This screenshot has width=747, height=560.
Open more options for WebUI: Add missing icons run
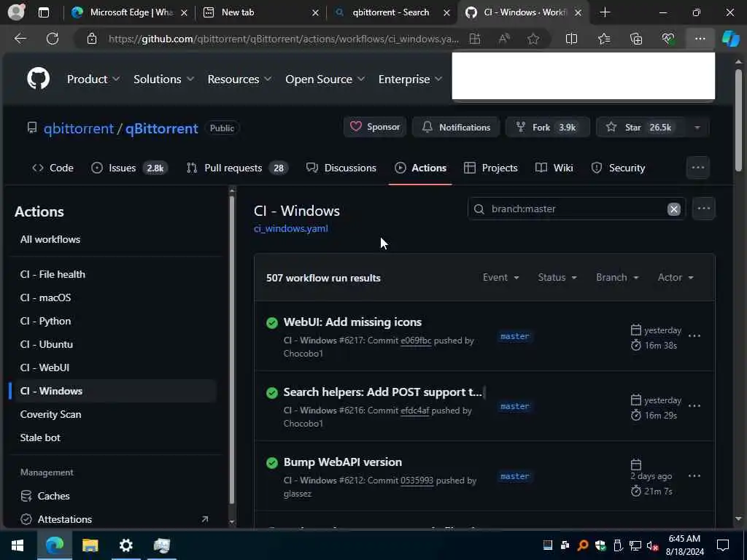tap(694, 335)
